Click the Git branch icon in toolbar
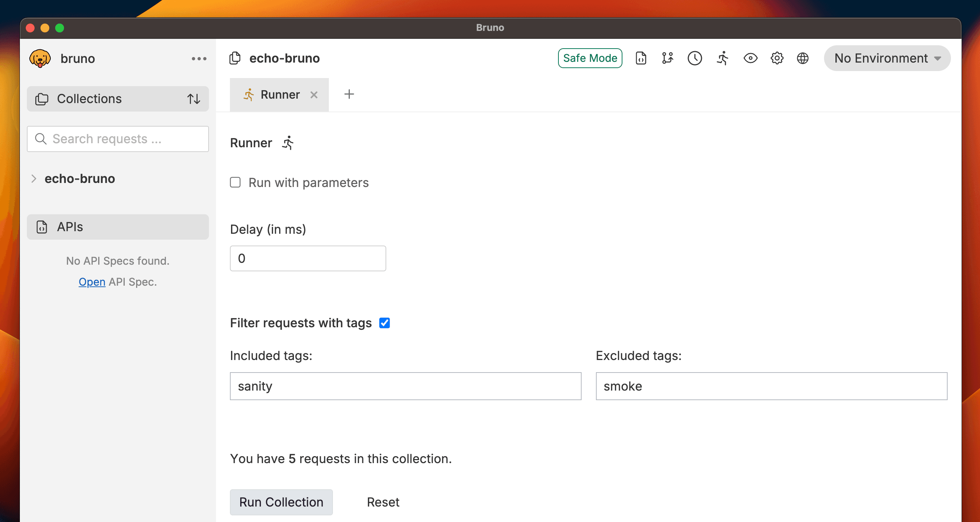This screenshot has height=522, width=980. 667,58
